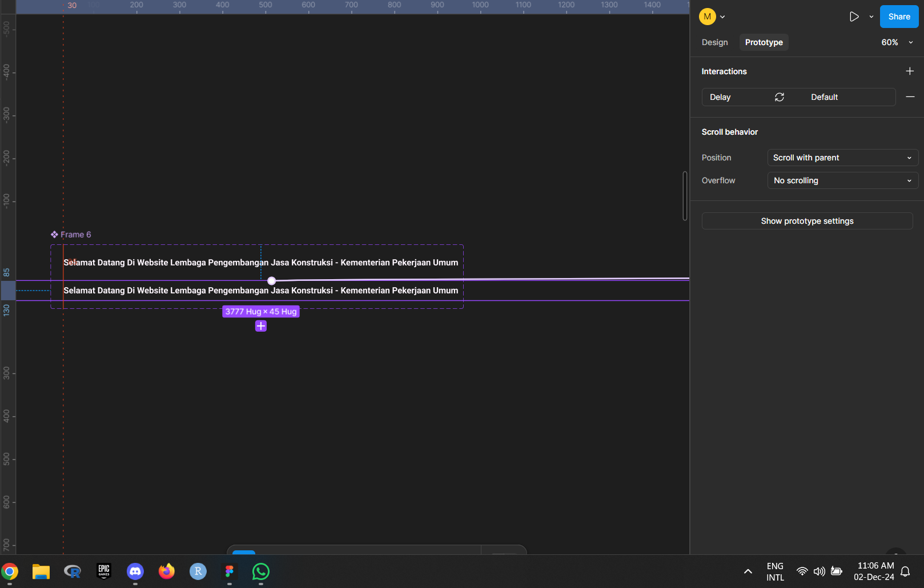Open the taskbar icon between File Explorer and Epic Games
The width and height of the screenshot is (924, 588).
pyautogui.click(x=73, y=571)
